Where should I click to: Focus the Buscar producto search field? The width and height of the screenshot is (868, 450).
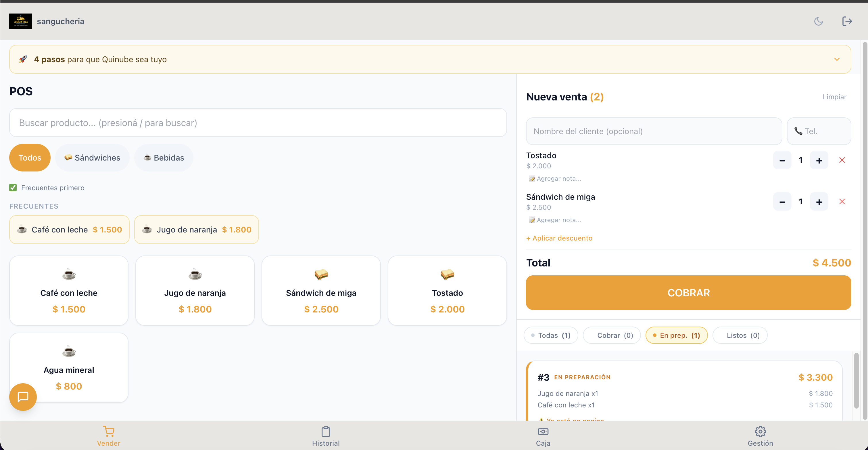(x=258, y=123)
